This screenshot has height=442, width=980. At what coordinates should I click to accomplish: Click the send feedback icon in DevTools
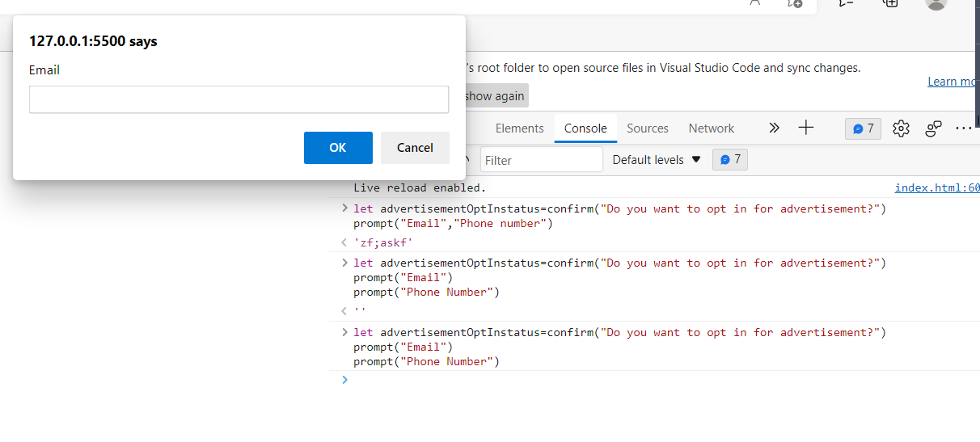click(x=934, y=128)
